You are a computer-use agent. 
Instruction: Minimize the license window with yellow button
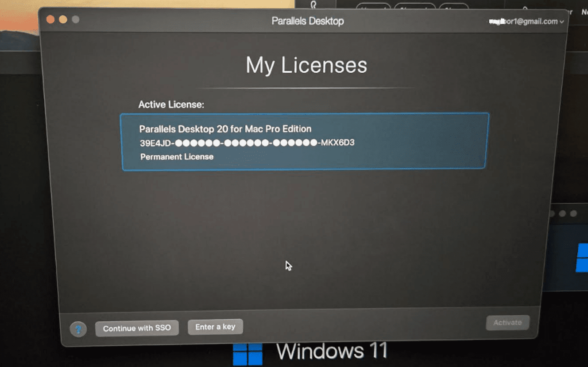[x=63, y=19]
